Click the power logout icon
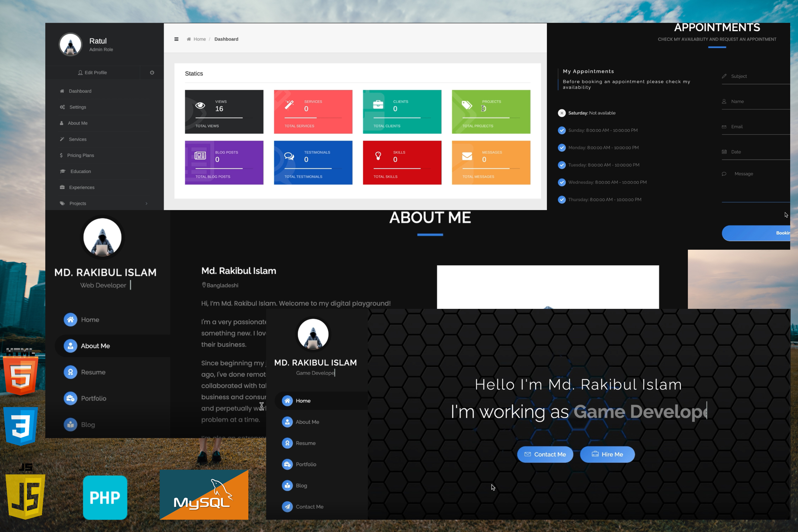Image resolution: width=798 pixels, height=532 pixels. [x=152, y=72]
